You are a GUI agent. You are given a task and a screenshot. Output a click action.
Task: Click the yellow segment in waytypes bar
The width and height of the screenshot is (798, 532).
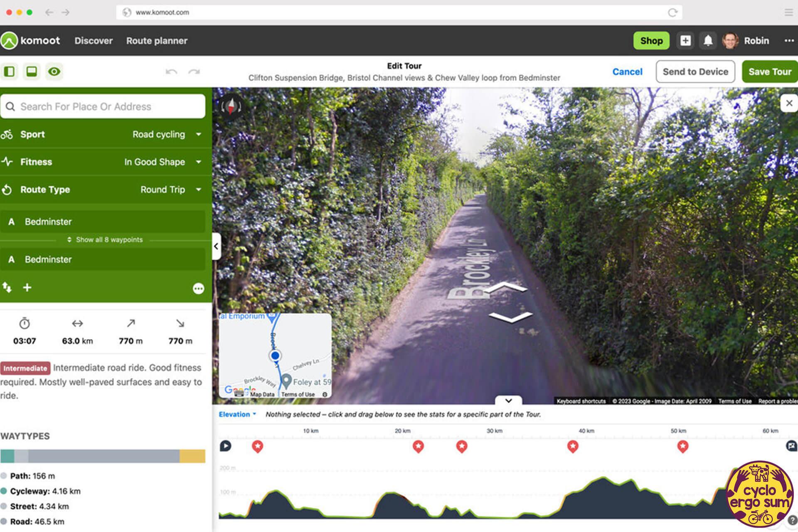192,456
